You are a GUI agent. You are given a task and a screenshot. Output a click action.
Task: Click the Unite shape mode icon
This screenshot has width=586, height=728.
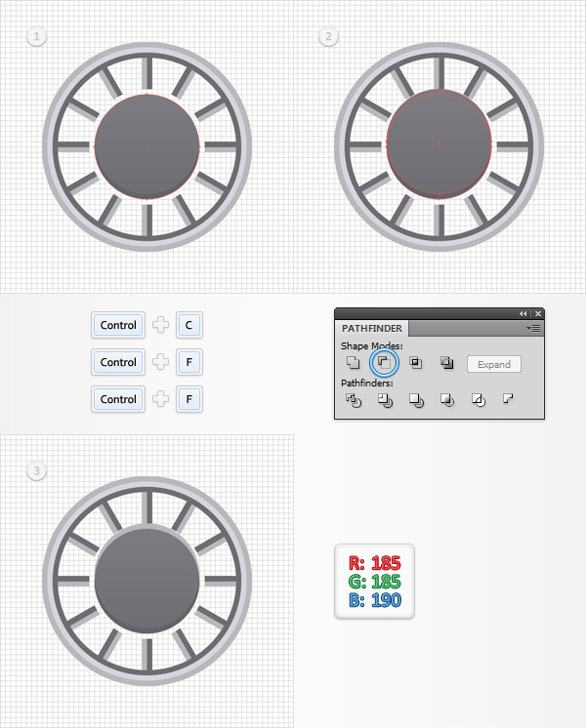(354, 363)
